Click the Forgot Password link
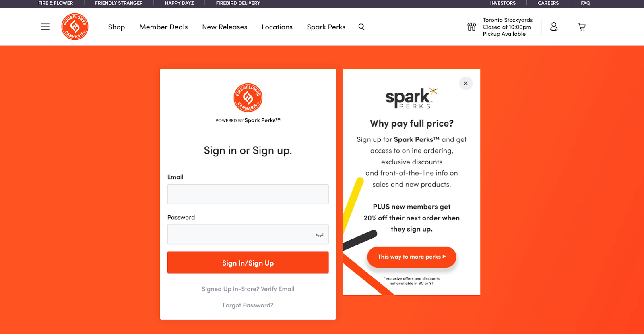 [x=248, y=305]
